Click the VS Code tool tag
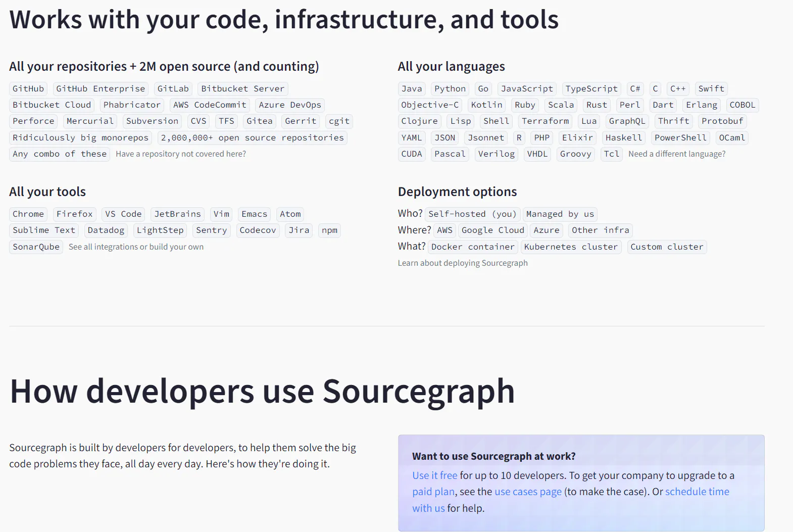This screenshot has height=532, width=793. (123, 214)
